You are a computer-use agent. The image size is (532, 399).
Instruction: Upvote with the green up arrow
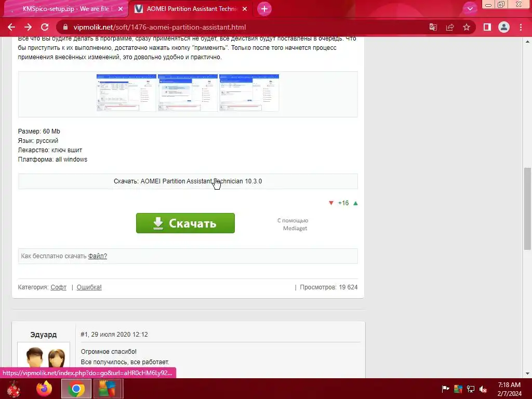click(x=355, y=203)
